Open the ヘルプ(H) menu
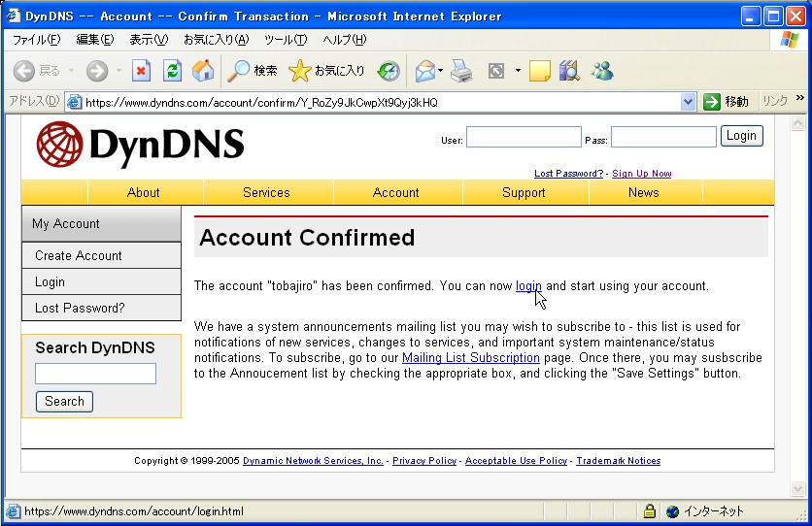 [345, 40]
